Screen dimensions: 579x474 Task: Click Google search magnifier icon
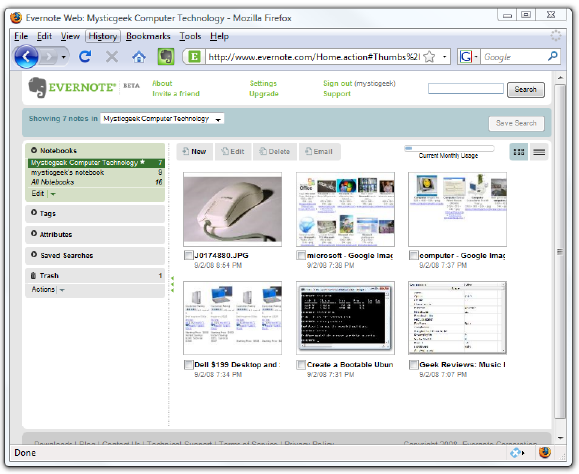coord(552,56)
